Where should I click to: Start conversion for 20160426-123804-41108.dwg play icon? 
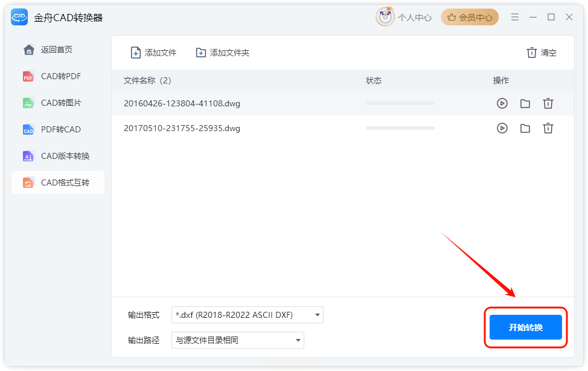pyautogui.click(x=502, y=103)
